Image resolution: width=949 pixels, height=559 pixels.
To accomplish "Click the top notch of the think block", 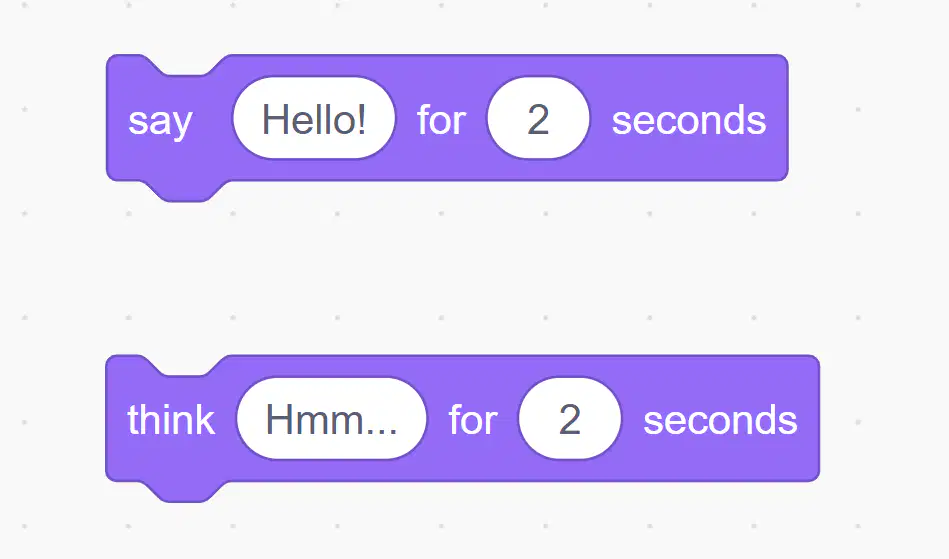I will (x=186, y=365).
